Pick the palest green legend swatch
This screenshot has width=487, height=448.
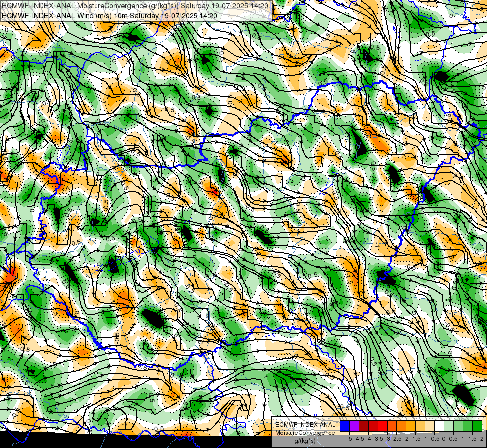tap(449, 426)
